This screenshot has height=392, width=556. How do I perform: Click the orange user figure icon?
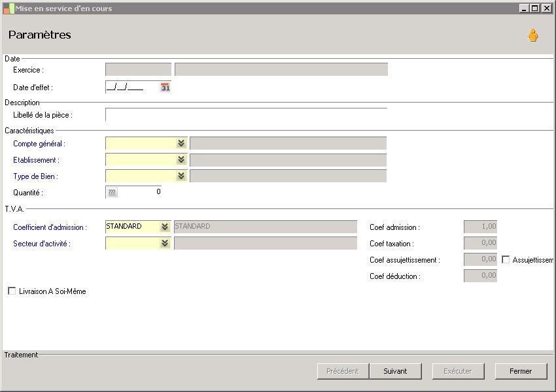[532, 35]
